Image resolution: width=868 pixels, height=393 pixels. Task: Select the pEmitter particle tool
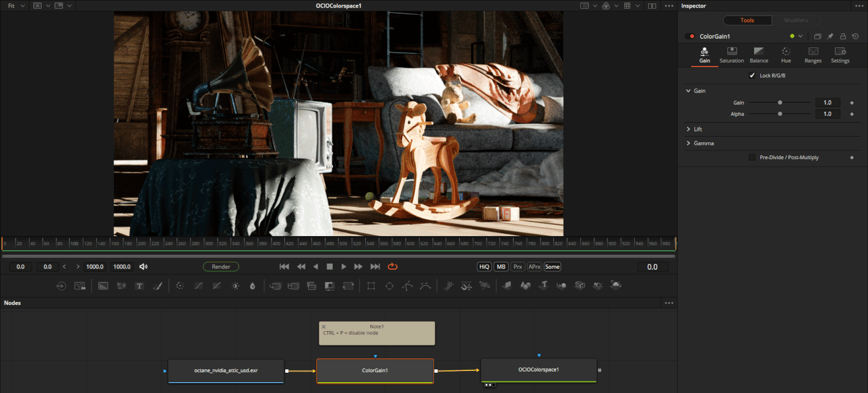[450, 285]
